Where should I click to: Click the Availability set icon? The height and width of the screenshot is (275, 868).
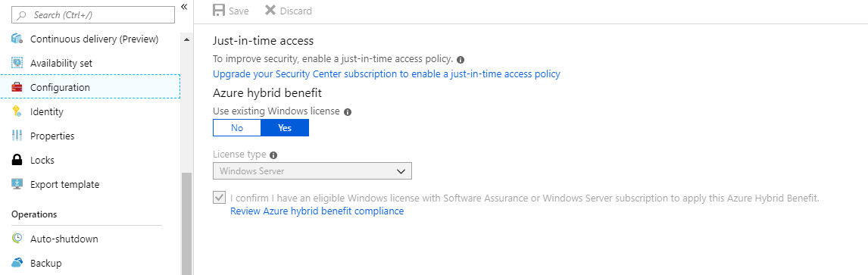[x=17, y=63]
